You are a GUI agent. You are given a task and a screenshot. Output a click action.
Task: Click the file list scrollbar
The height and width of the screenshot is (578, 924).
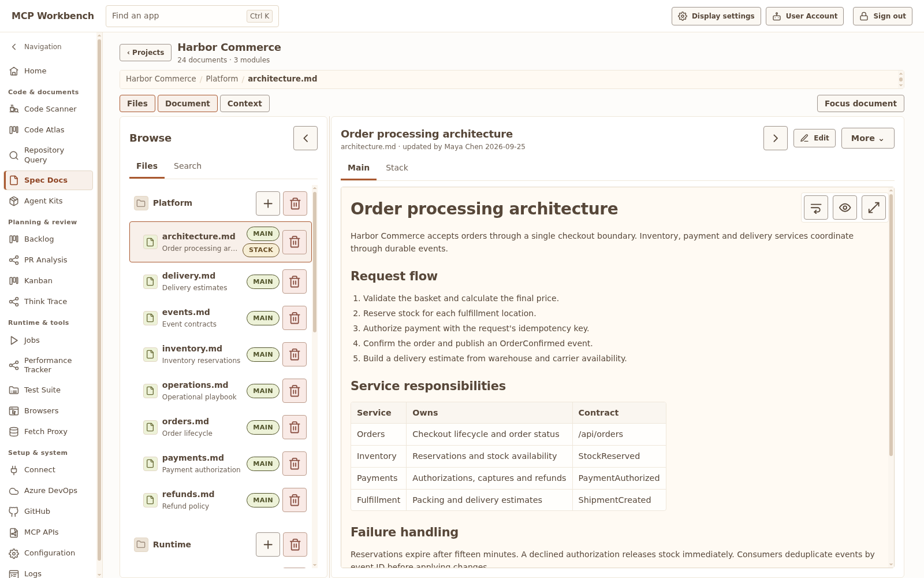point(315,263)
